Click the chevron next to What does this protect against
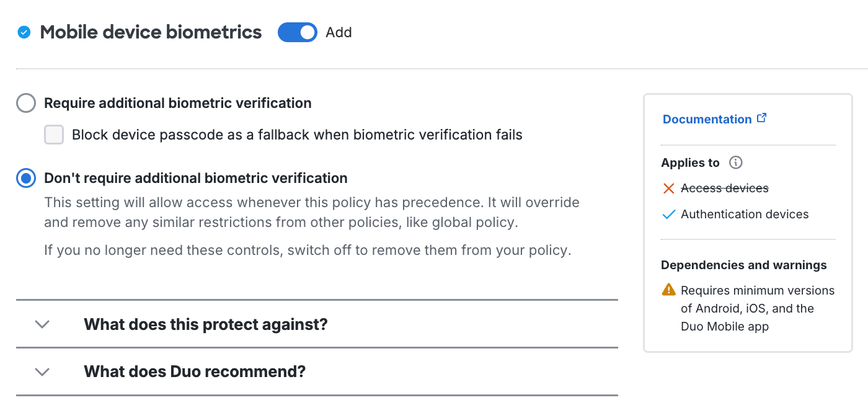868x418 pixels. point(42,324)
